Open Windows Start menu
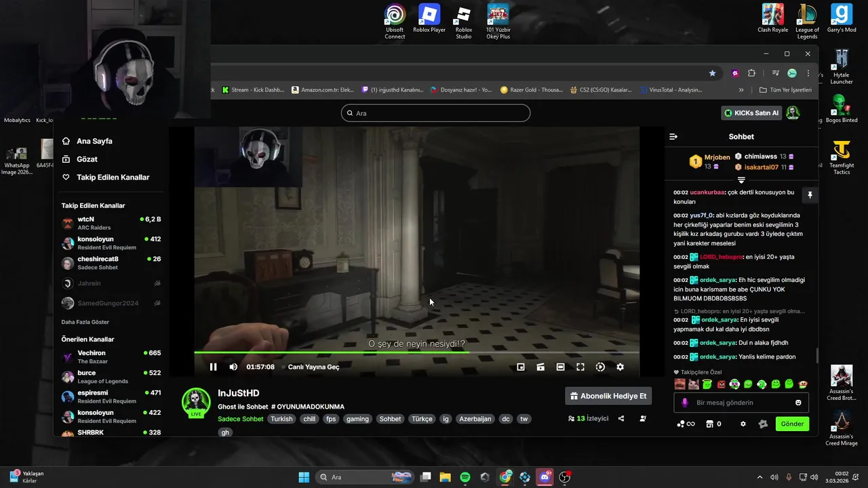868x488 pixels. (304, 477)
